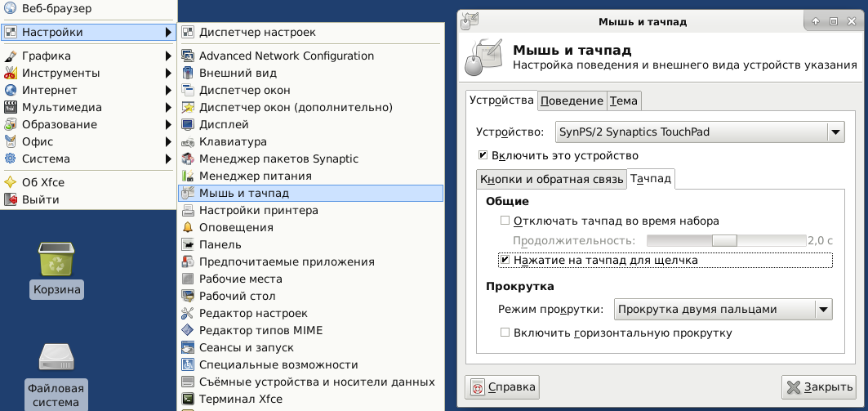
Task: Click the Оповещения bell icon
Action: (x=188, y=227)
